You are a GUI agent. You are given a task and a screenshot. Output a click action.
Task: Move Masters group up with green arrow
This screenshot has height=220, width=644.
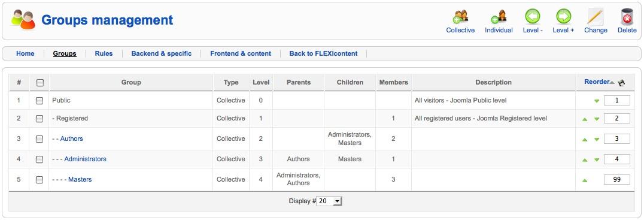click(x=585, y=180)
